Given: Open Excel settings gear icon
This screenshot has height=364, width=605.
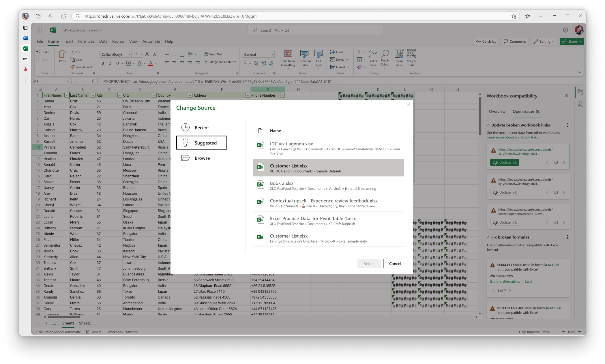Looking at the screenshot, I should click(565, 30).
